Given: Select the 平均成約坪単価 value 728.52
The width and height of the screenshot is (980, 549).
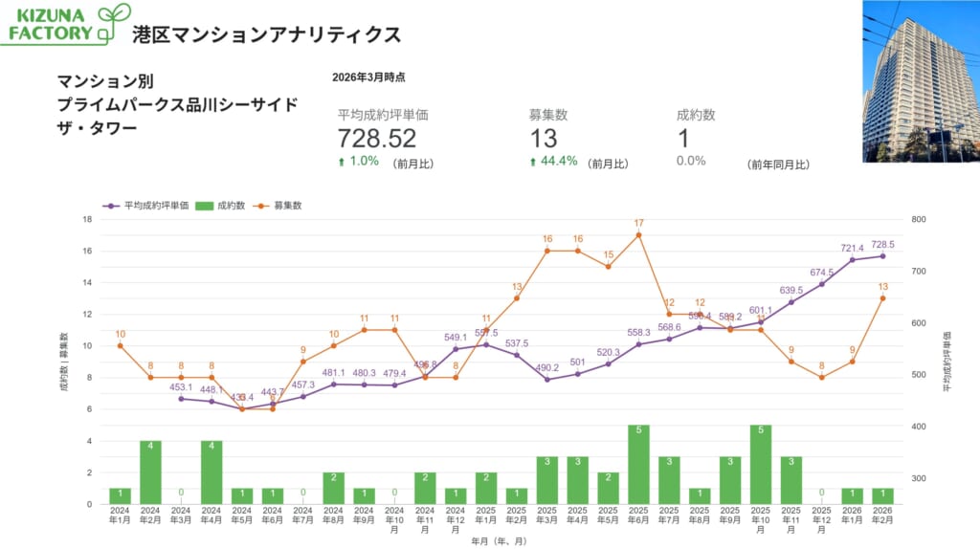Looking at the screenshot, I should coord(376,140).
